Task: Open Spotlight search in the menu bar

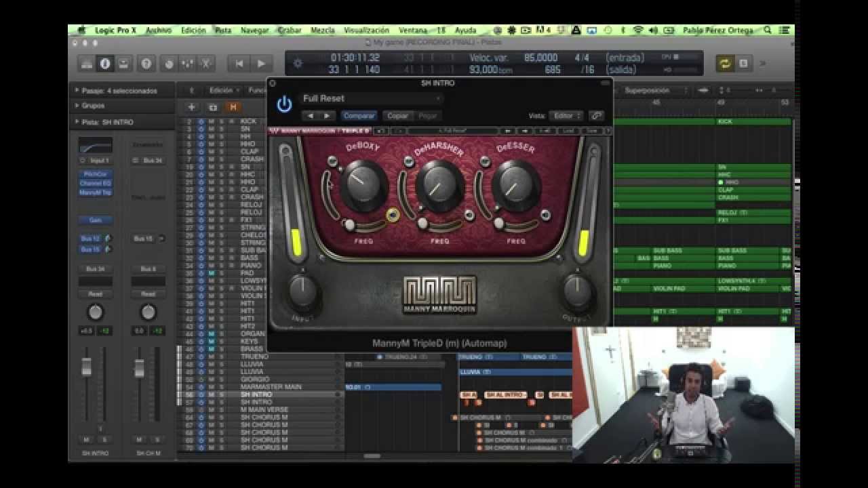Action: click(x=768, y=30)
